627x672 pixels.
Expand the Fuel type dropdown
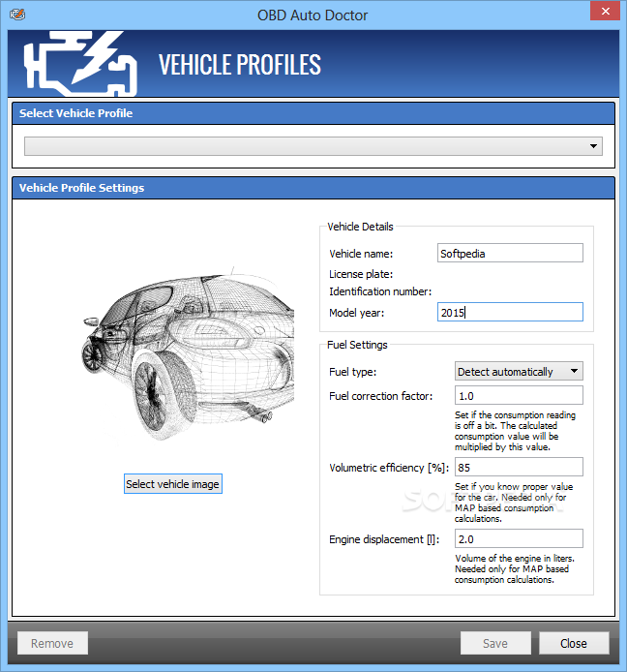click(x=519, y=371)
